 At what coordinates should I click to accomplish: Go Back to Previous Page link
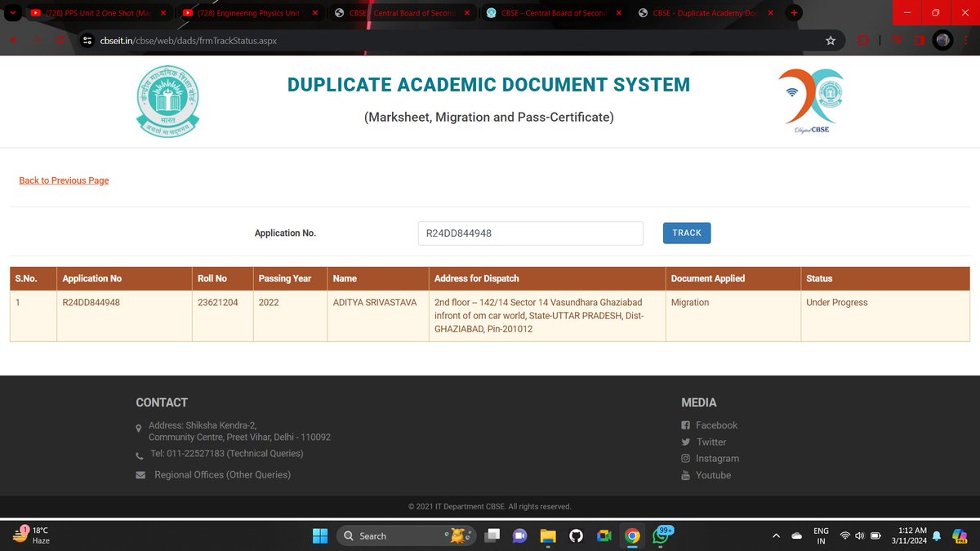tap(64, 180)
